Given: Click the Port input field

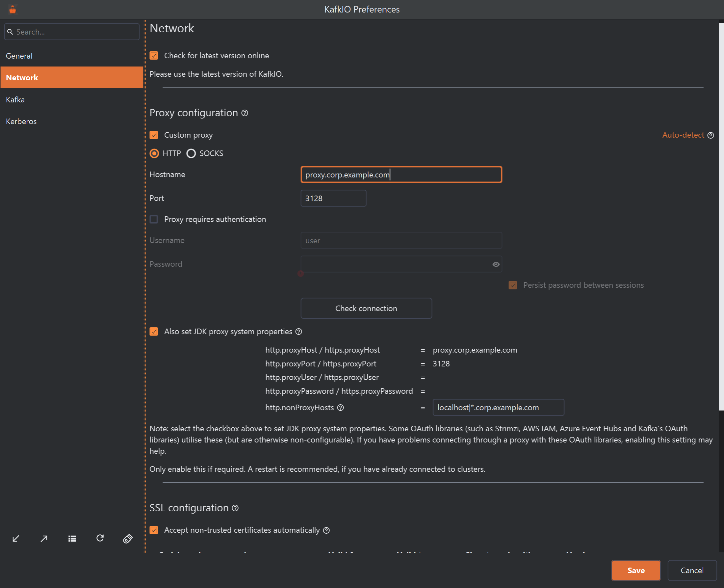Looking at the screenshot, I should click(x=333, y=198).
